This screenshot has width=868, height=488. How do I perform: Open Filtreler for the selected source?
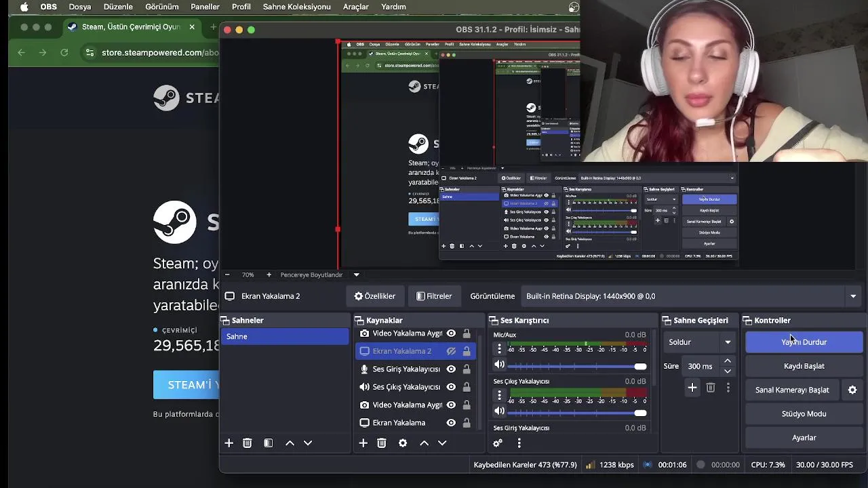pyautogui.click(x=434, y=296)
